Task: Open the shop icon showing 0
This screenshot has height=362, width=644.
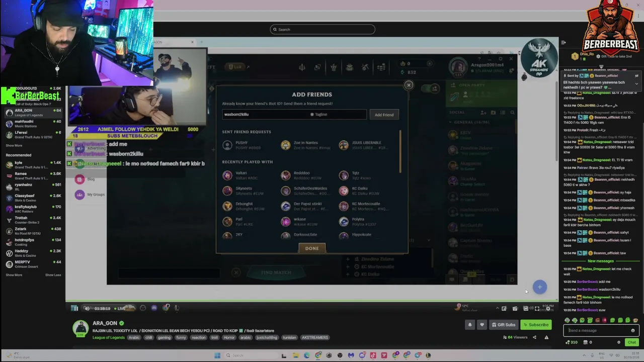Action: click(588, 342)
